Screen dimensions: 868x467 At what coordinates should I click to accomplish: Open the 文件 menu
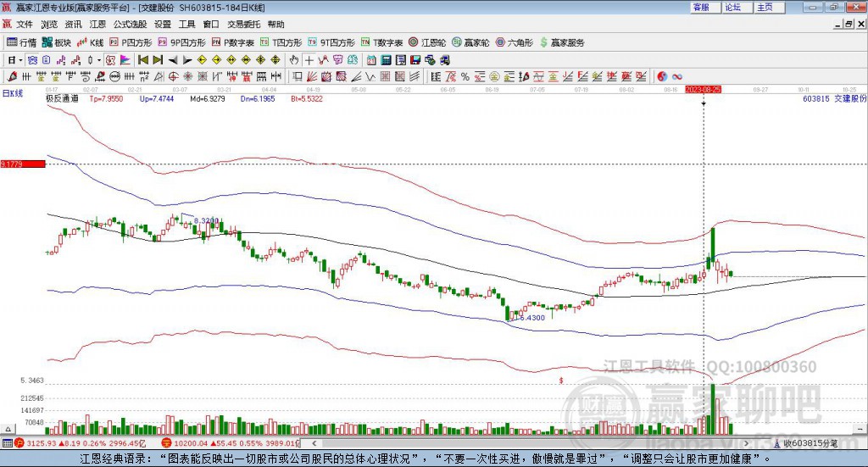pos(25,25)
